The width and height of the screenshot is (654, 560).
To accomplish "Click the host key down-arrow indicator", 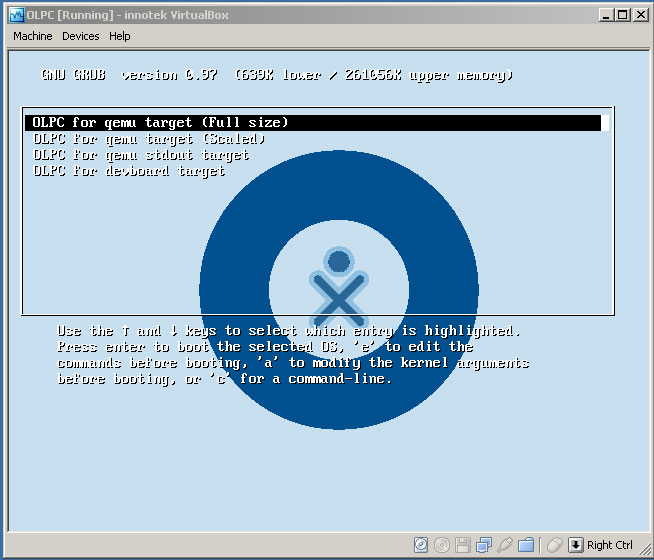I will click(576, 545).
